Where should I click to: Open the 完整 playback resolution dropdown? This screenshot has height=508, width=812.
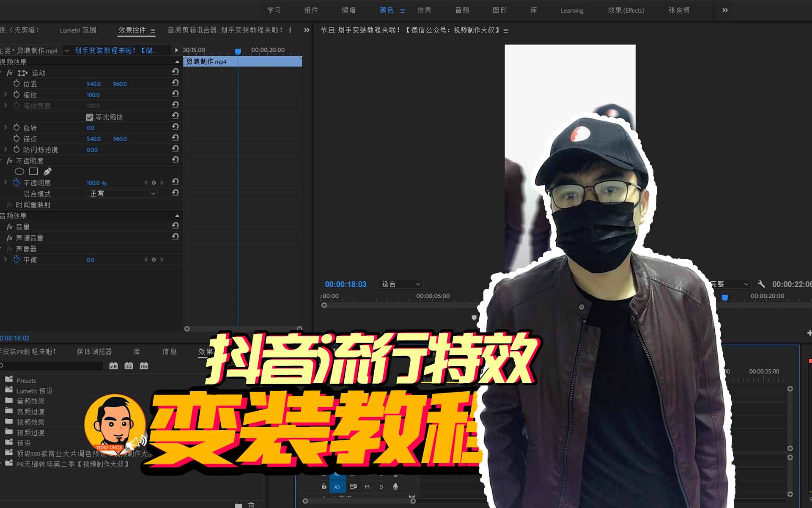point(730,284)
